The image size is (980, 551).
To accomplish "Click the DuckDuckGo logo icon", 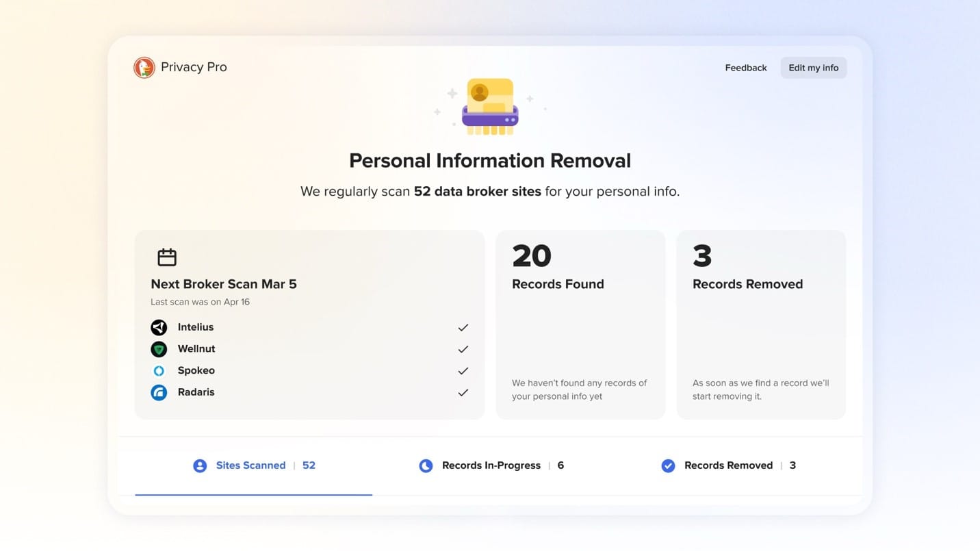I will coord(144,67).
